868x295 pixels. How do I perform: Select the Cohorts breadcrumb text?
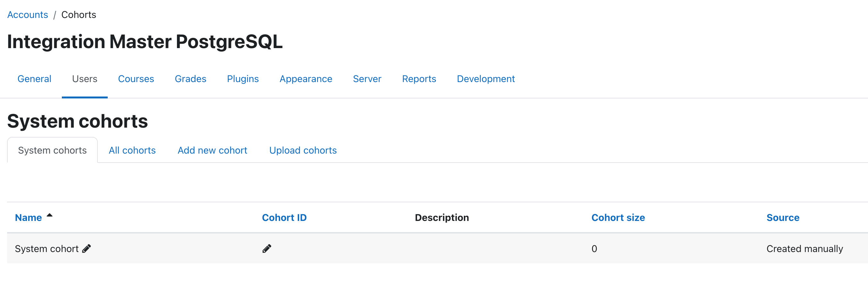(x=79, y=15)
